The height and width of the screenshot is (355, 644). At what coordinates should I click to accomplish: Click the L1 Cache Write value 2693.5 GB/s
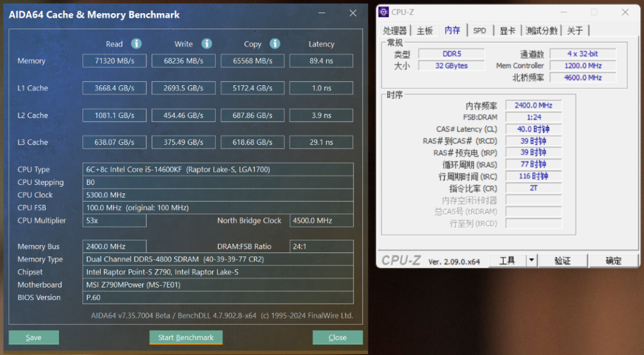tap(184, 88)
